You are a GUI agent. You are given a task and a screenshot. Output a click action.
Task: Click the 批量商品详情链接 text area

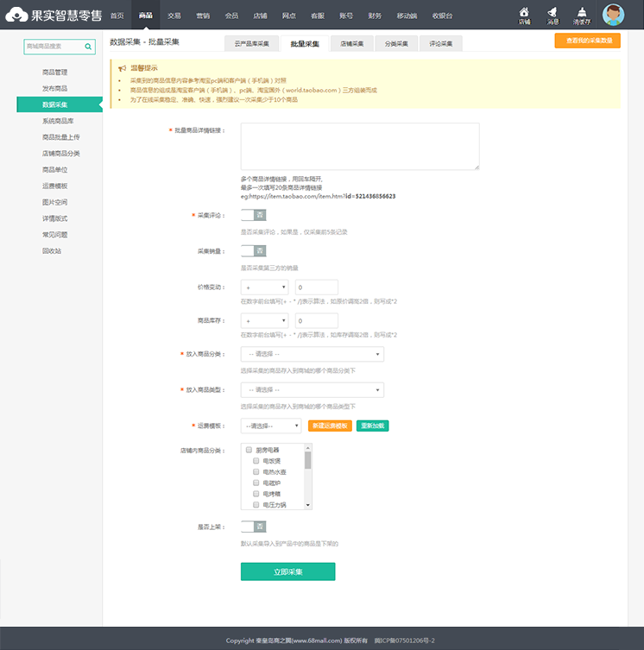point(359,146)
